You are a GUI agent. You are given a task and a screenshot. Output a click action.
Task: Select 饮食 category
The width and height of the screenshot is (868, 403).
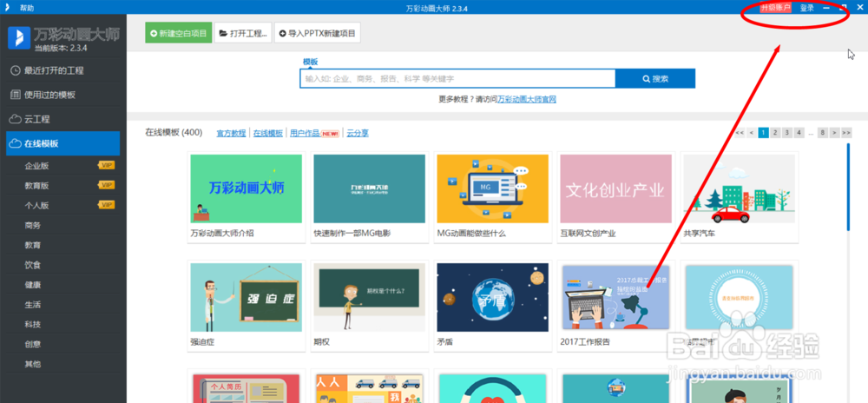pos(33,265)
